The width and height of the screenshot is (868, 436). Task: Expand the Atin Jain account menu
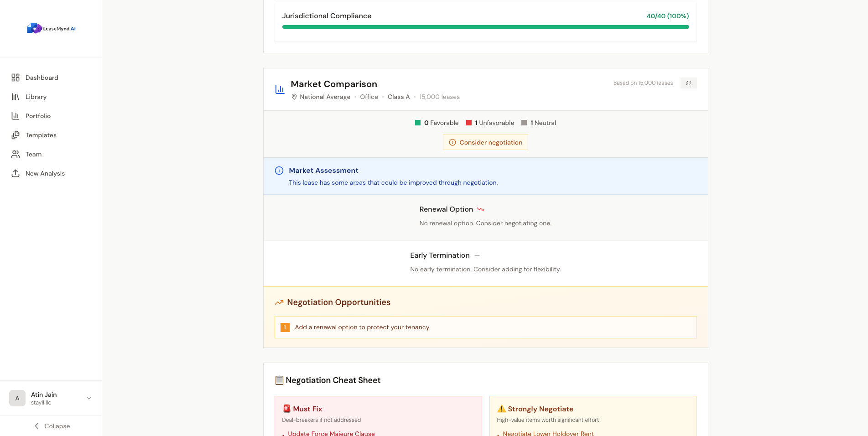tap(89, 398)
